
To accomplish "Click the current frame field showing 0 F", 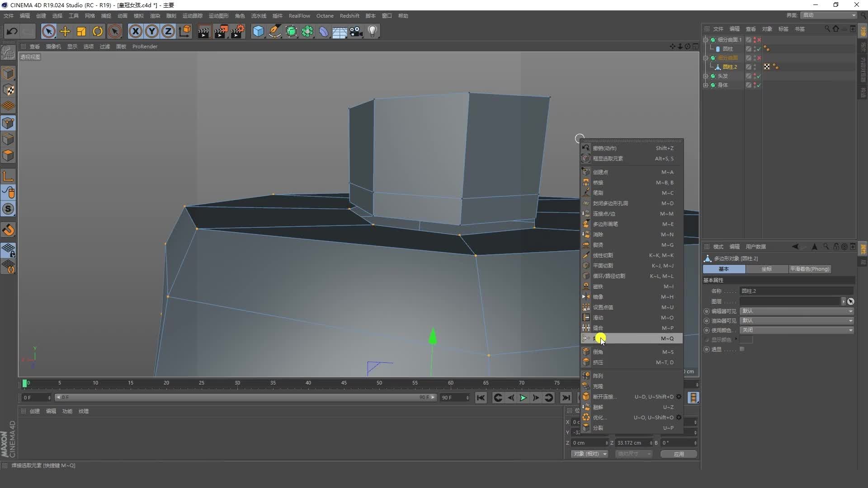I will 37,398.
